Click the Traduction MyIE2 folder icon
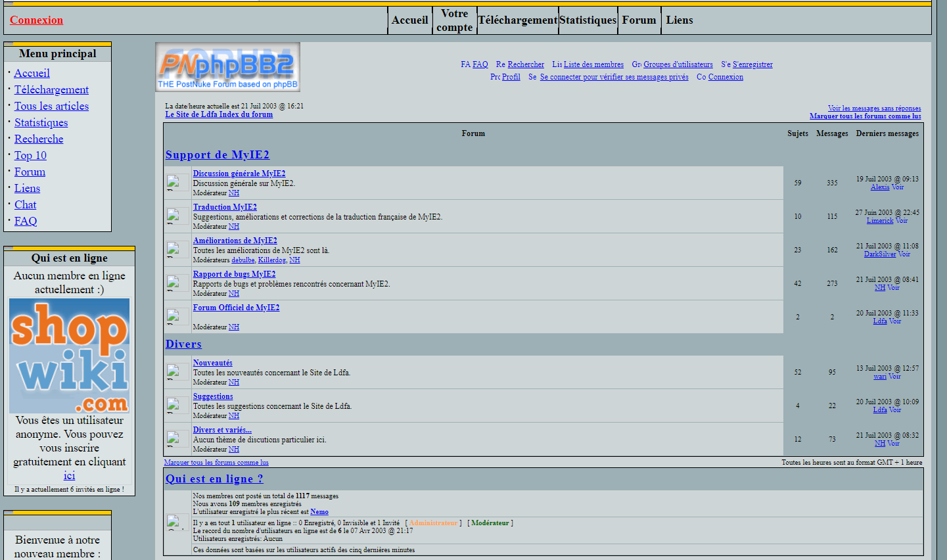The width and height of the screenshot is (947, 560). pos(177,216)
